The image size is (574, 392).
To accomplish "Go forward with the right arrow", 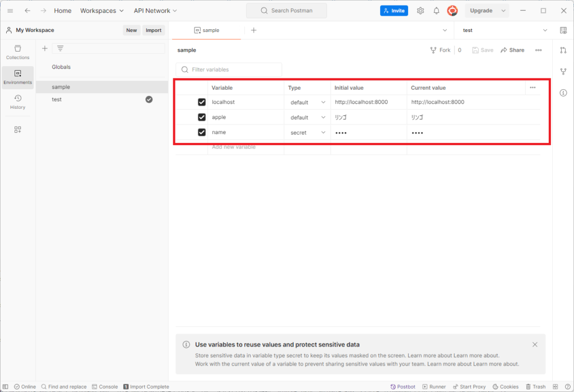I will pos(43,11).
